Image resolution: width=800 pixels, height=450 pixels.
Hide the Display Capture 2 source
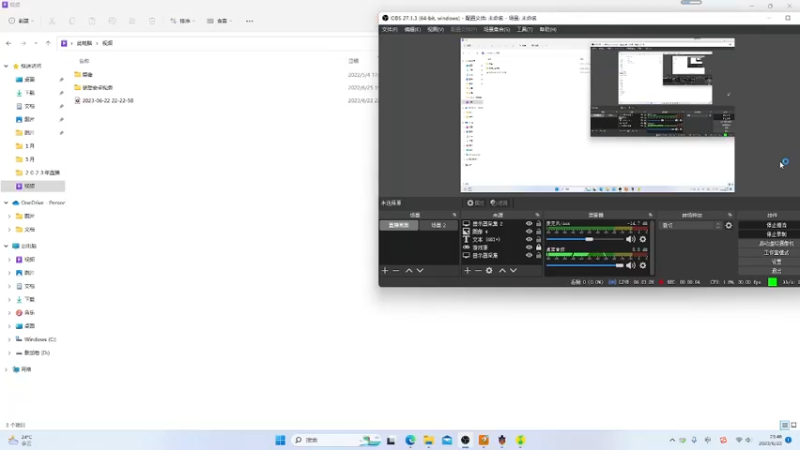[529, 223]
